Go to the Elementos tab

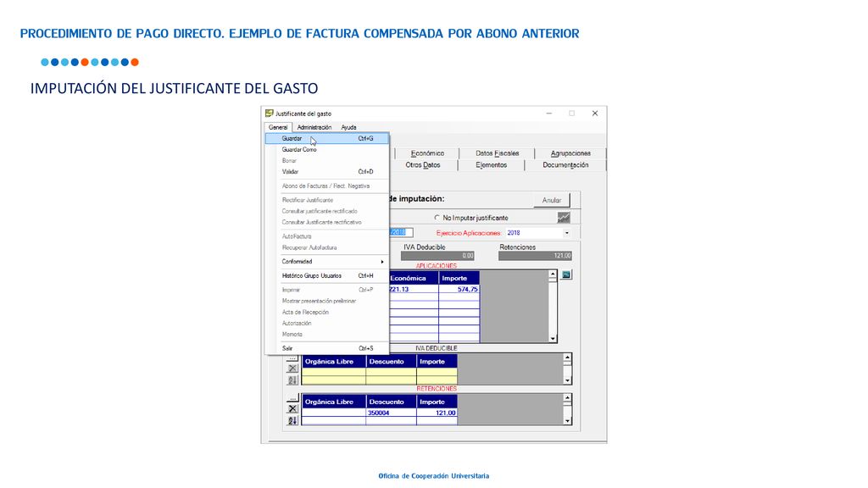[491, 165]
